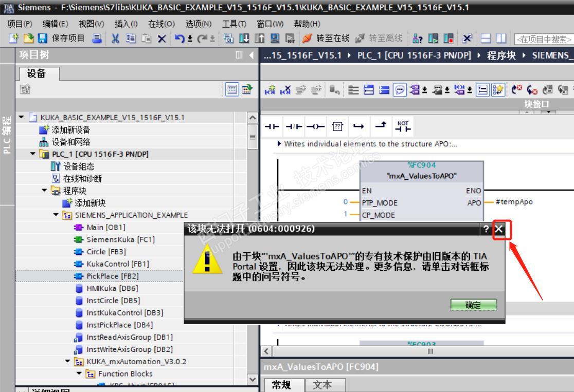Open the undo history dropdown arrow
Viewport: 574px width, 392px height.
pos(190,39)
